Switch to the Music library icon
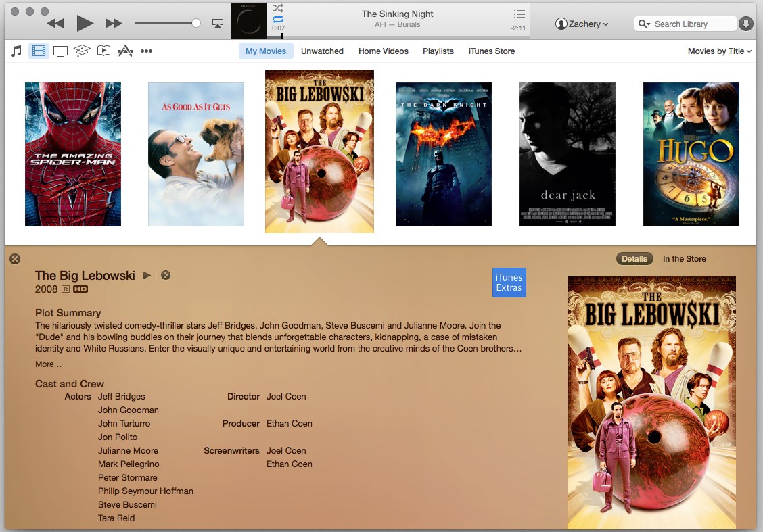This screenshot has height=532, width=763. [x=16, y=51]
